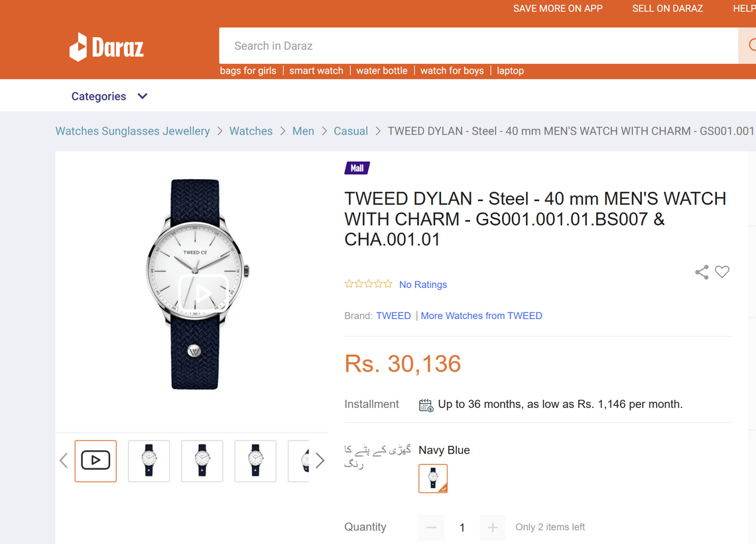Click the Mall badge icon
The height and width of the screenshot is (544, 756).
click(357, 168)
